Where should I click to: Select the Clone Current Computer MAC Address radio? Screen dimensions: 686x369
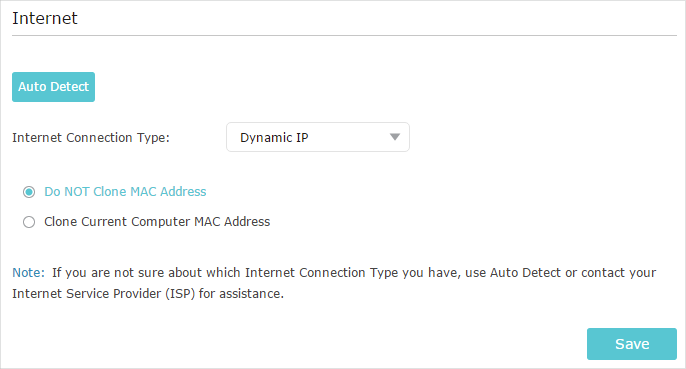tap(29, 222)
